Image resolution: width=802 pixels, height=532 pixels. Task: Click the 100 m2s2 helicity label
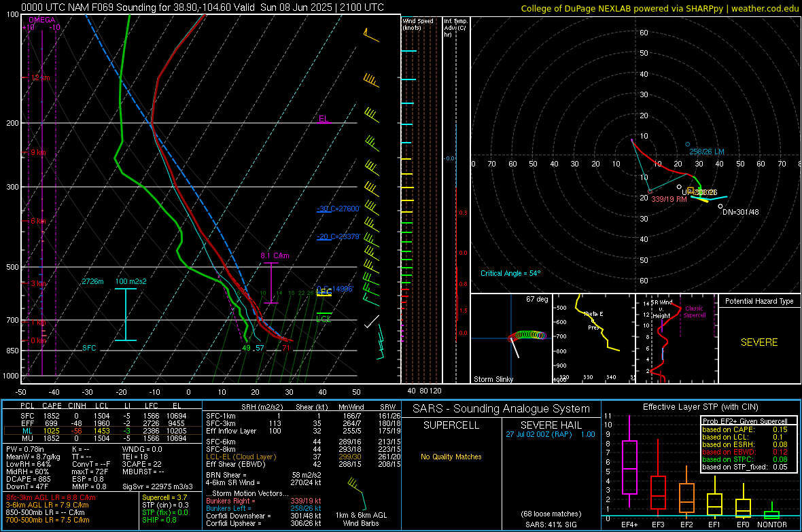point(131,281)
